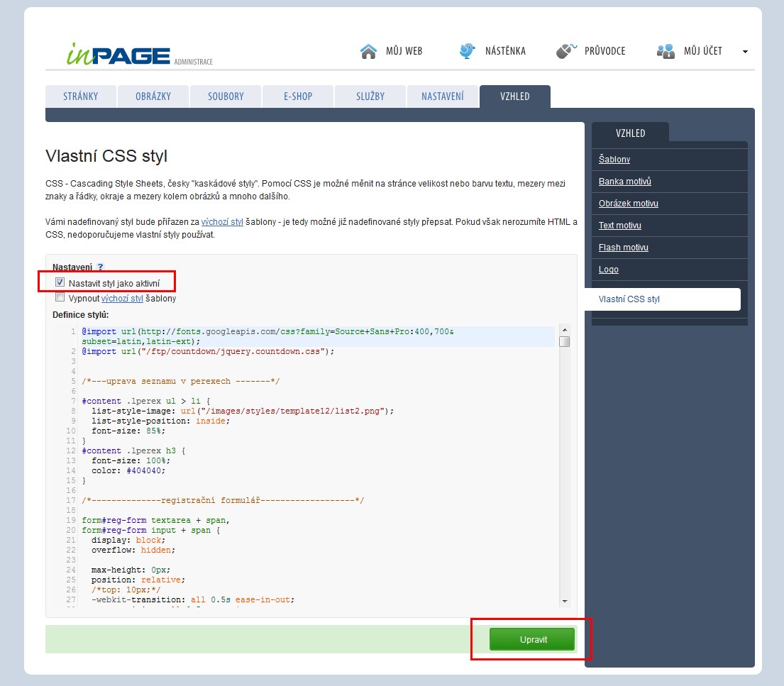
Task: Open help question mark next to Nastavení
Action: [x=100, y=267]
